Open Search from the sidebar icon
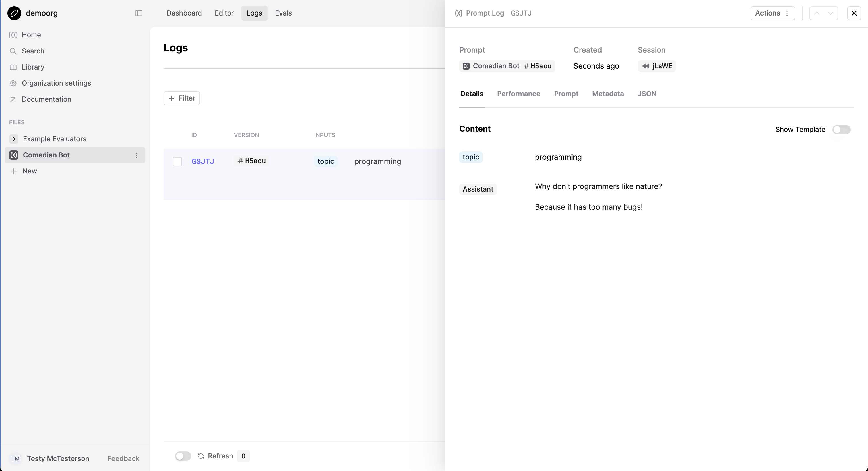Screen dimensions: 868x471 [13, 51]
